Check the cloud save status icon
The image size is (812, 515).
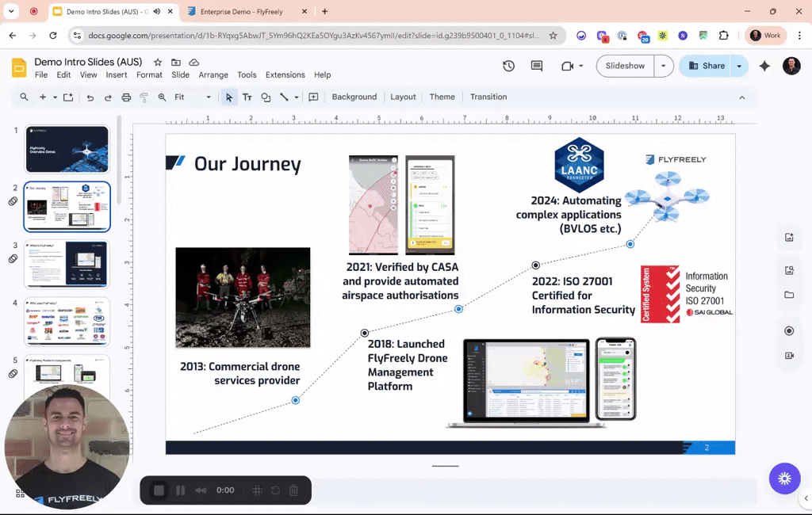[193, 62]
